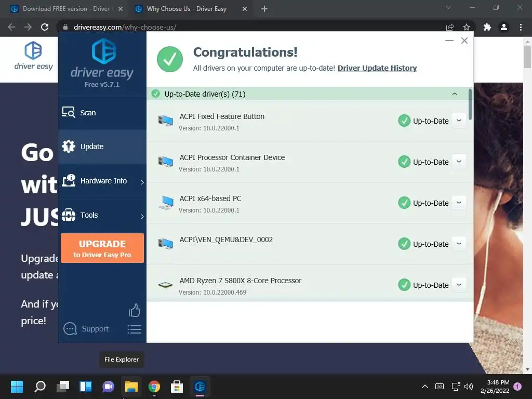Open Chrome profile icon
This screenshot has height=399, width=532.
point(504,27)
